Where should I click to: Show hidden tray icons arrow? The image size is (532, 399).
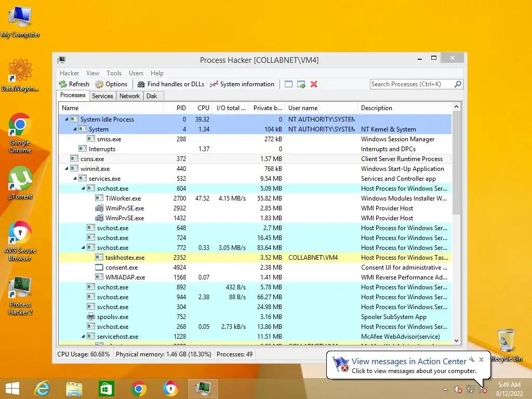point(445,390)
